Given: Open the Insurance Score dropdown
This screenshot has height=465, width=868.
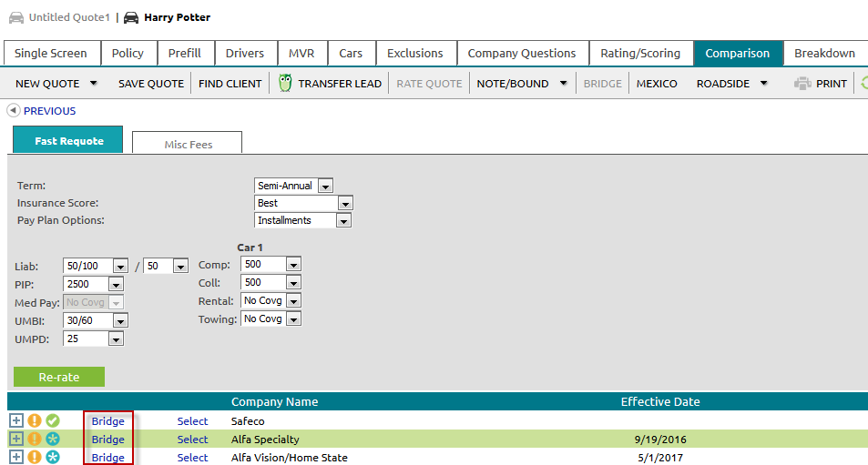Looking at the screenshot, I should (343, 203).
